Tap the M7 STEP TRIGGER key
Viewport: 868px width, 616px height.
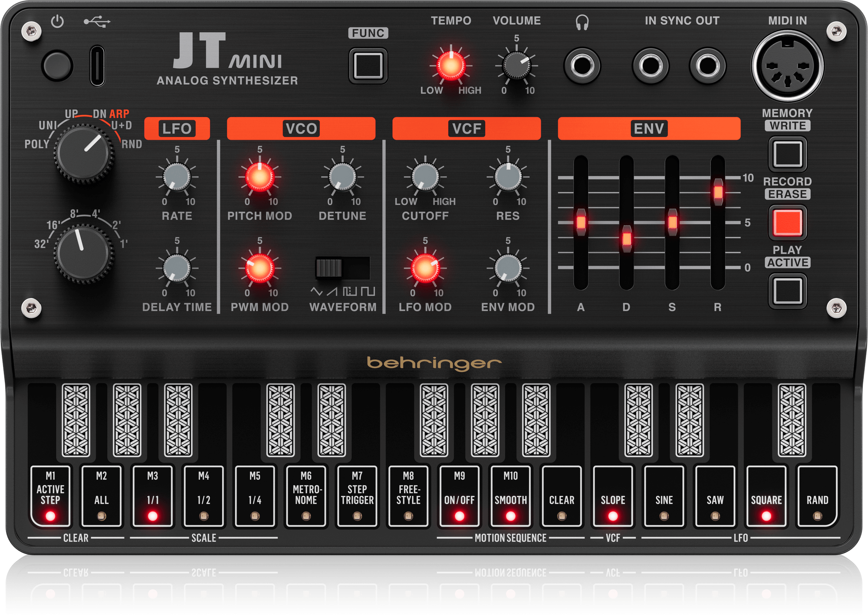357,496
